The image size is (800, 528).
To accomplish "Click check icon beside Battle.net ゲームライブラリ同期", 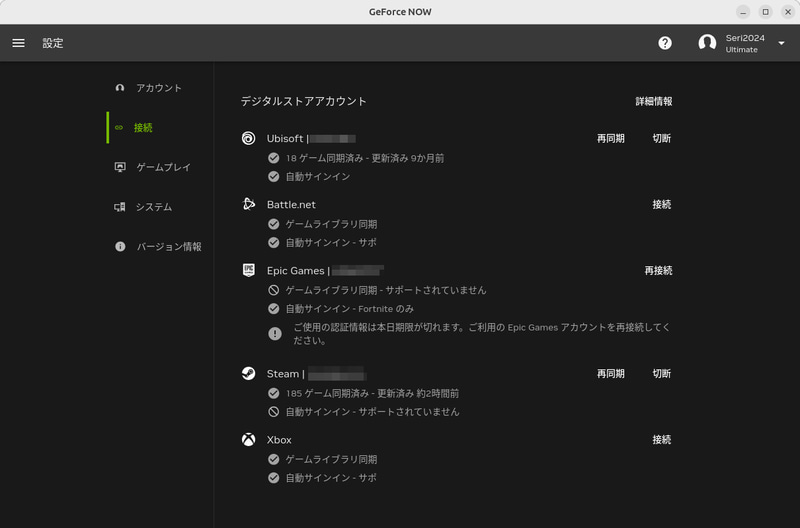I will [273, 224].
